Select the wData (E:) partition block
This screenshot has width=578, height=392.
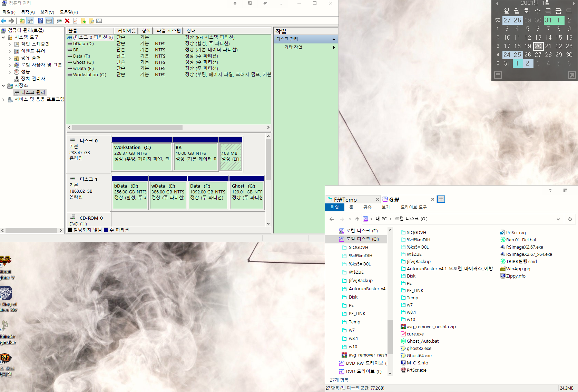tap(168, 192)
